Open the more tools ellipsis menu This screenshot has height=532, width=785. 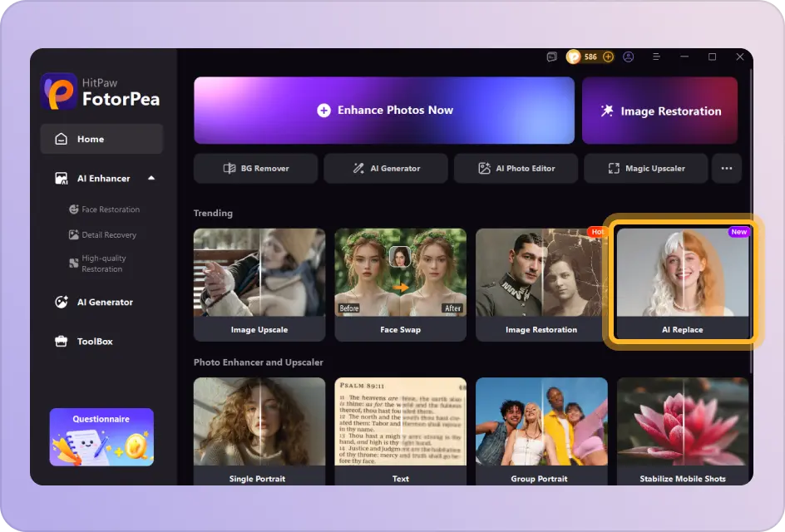coord(726,168)
